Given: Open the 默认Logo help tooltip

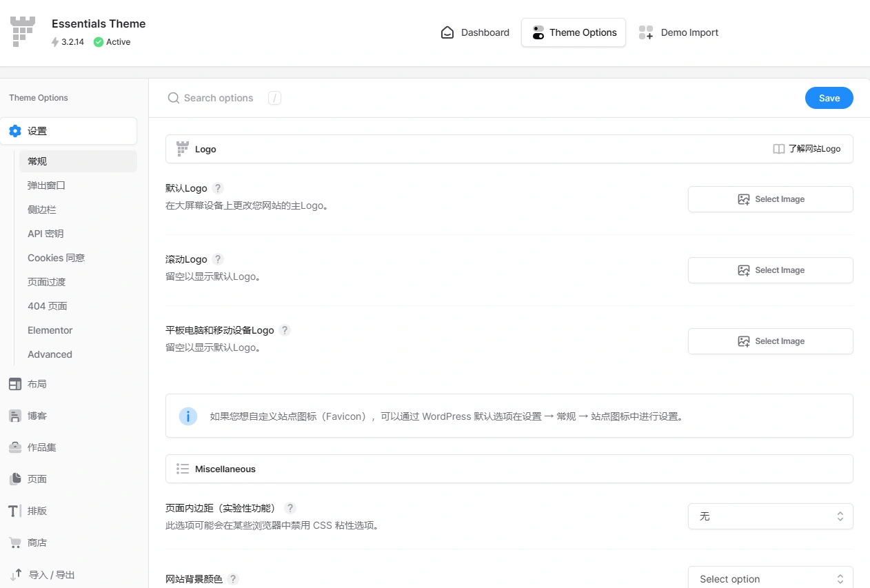Looking at the screenshot, I should 218,187.
